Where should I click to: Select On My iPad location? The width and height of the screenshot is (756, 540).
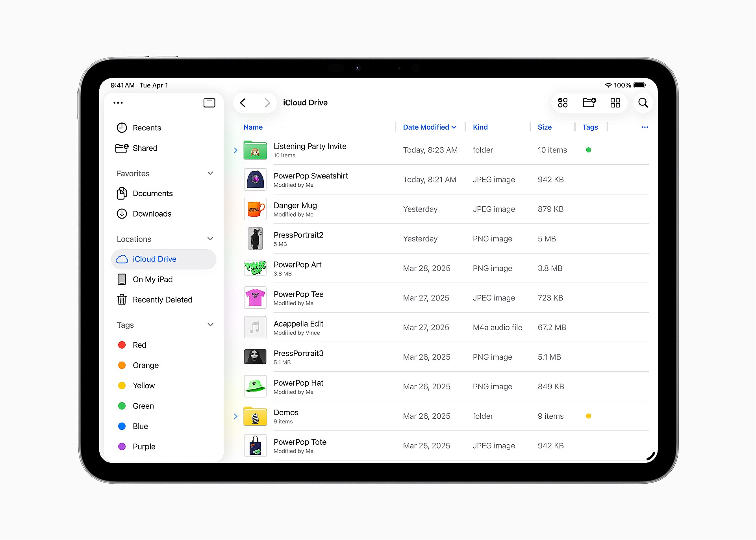[163, 279]
